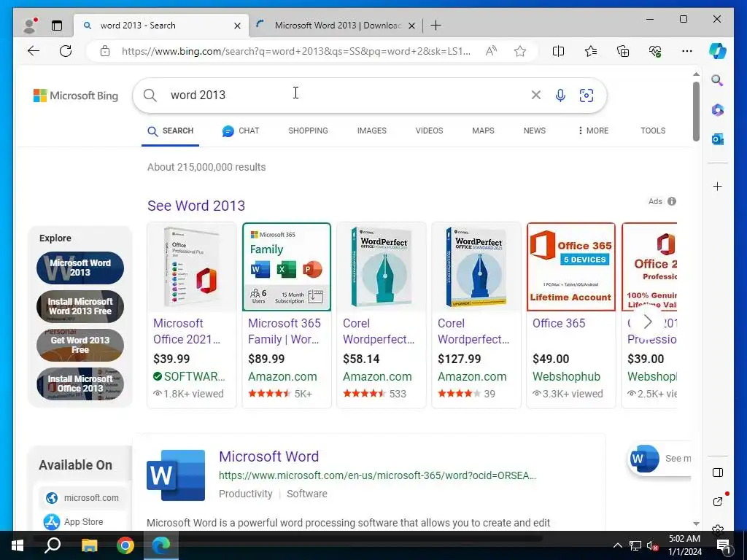Open Microsoft 365 Family product listing
The image size is (747, 560).
(287, 315)
